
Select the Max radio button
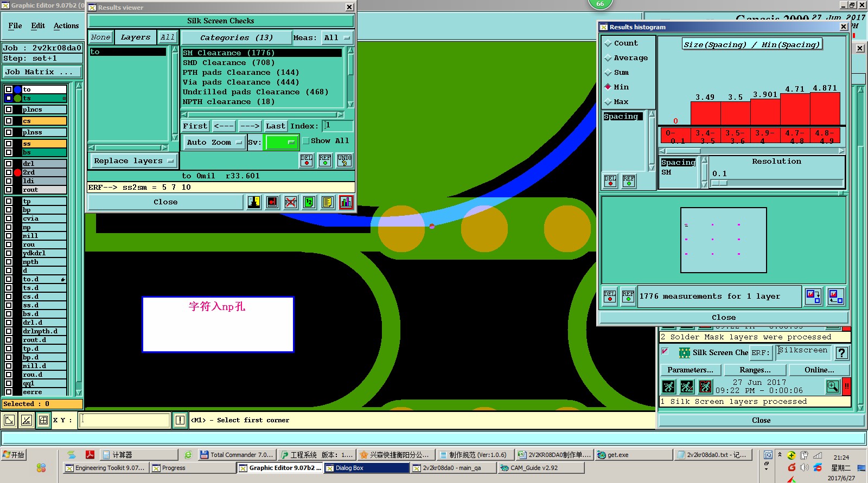point(608,102)
